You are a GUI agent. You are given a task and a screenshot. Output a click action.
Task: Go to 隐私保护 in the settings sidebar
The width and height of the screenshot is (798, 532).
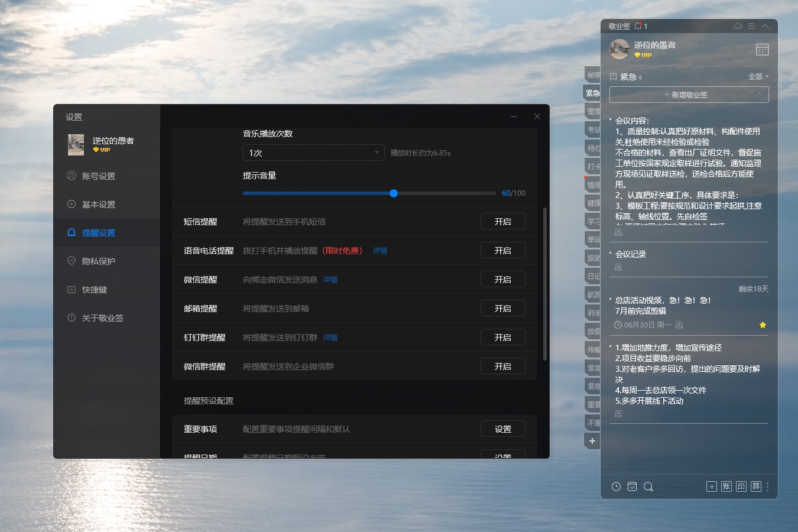pyautogui.click(x=106, y=261)
